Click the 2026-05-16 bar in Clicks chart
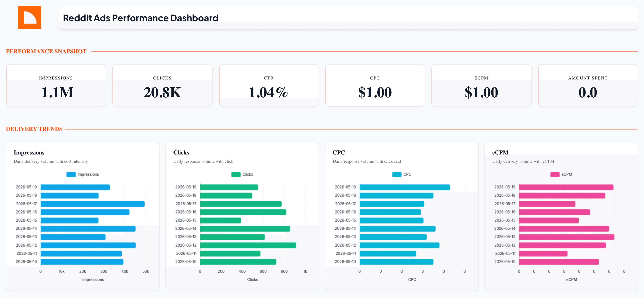The width and height of the screenshot is (644, 297). 243,212
